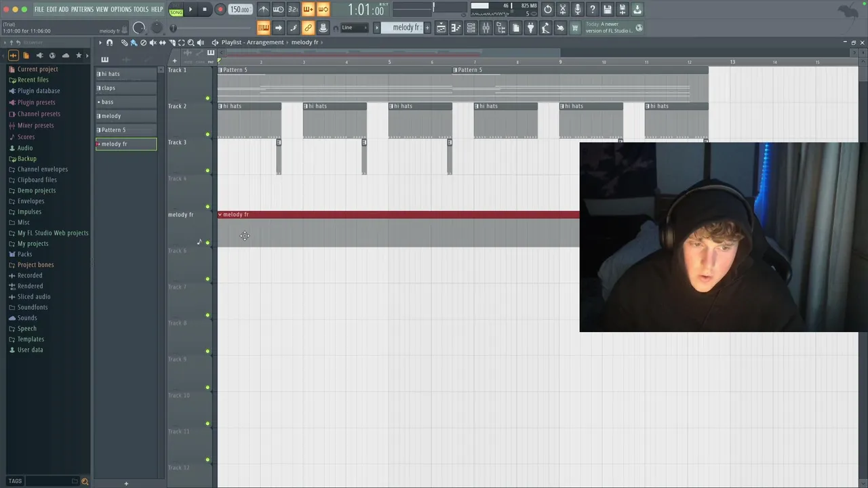Open the browser view icon
The width and height of the screenshot is (868, 488).
(500, 28)
